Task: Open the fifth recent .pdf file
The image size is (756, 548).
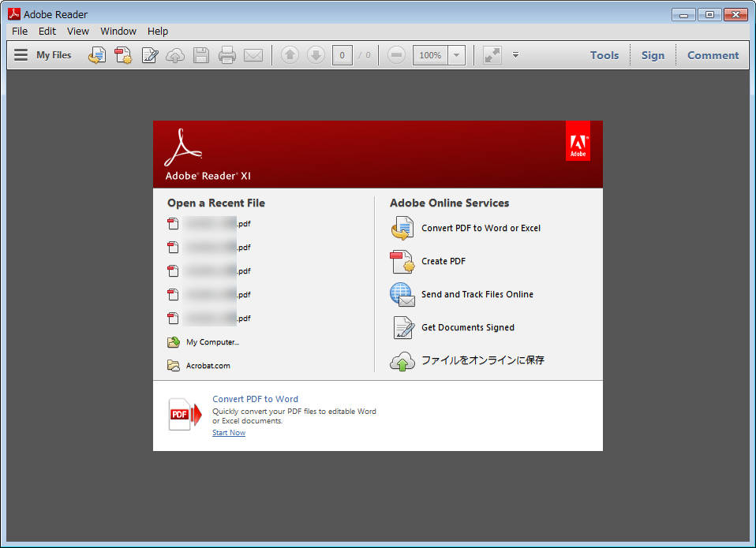Action: [x=209, y=319]
